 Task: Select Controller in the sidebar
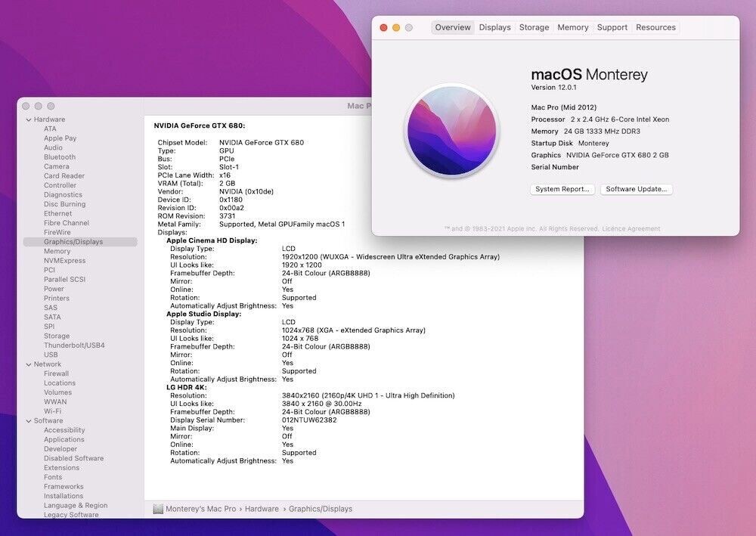click(x=60, y=185)
